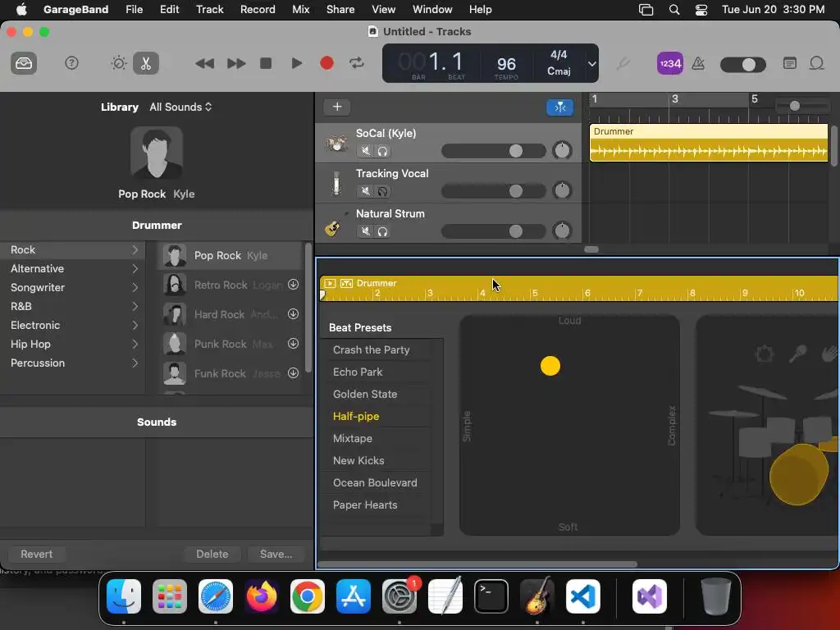Expand the R&B drummer category

(135, 307)
